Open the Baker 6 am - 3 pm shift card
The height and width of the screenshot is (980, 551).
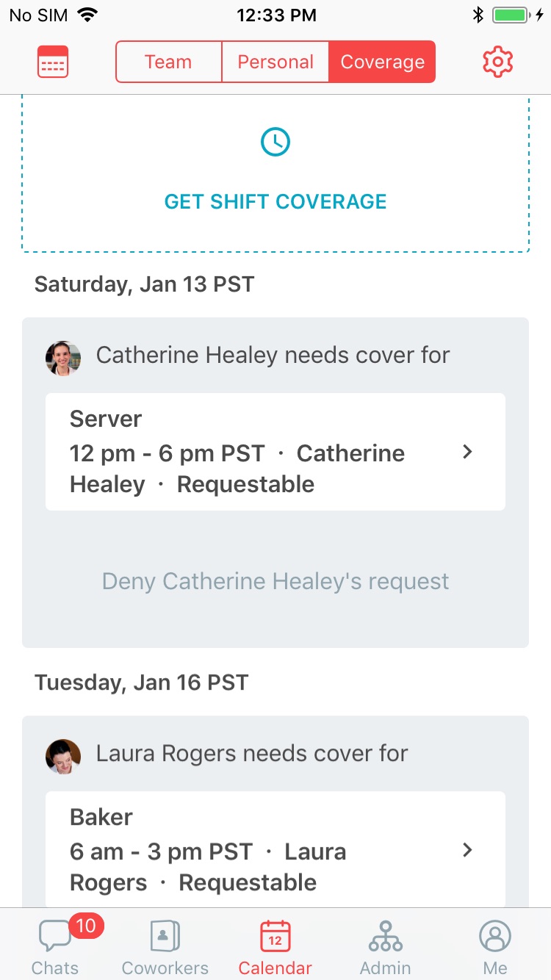tap(275, 850)
